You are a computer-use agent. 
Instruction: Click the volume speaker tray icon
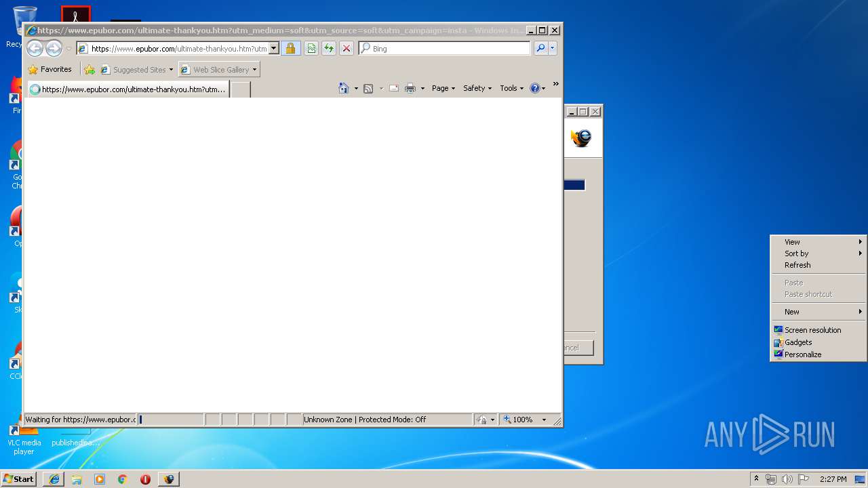click(x=787, y=479)
